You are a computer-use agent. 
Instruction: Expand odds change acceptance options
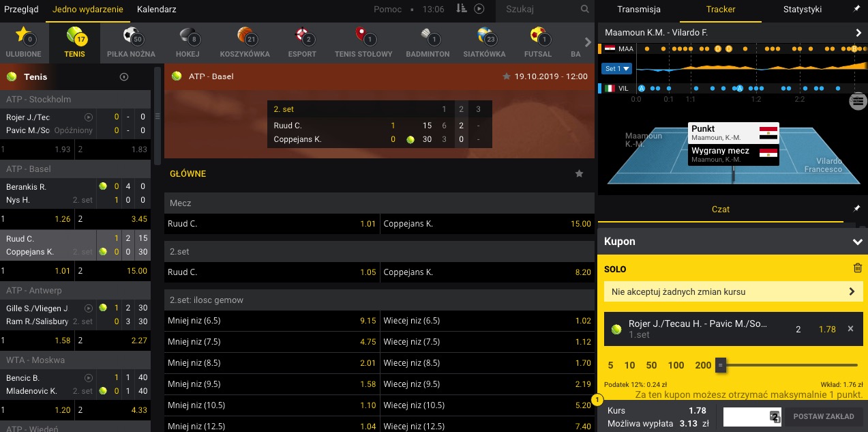pyautogui.click(x=733, y=291)
